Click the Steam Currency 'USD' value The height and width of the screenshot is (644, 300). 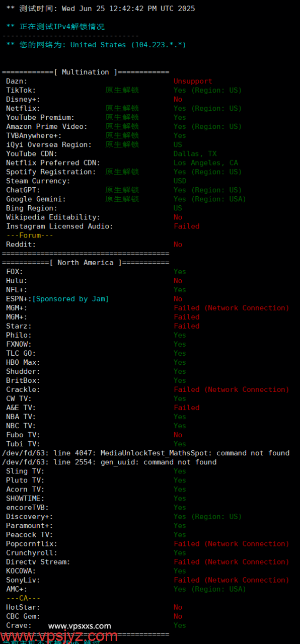pos(180,181)
